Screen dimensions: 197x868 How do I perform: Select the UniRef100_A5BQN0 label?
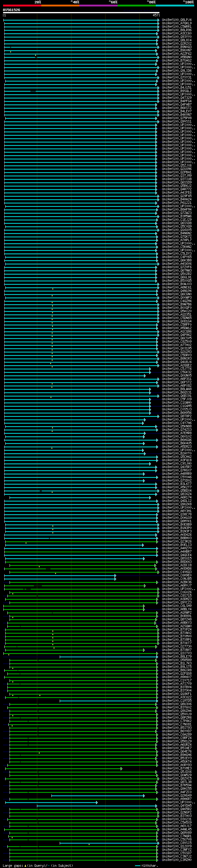pos(177,57)
